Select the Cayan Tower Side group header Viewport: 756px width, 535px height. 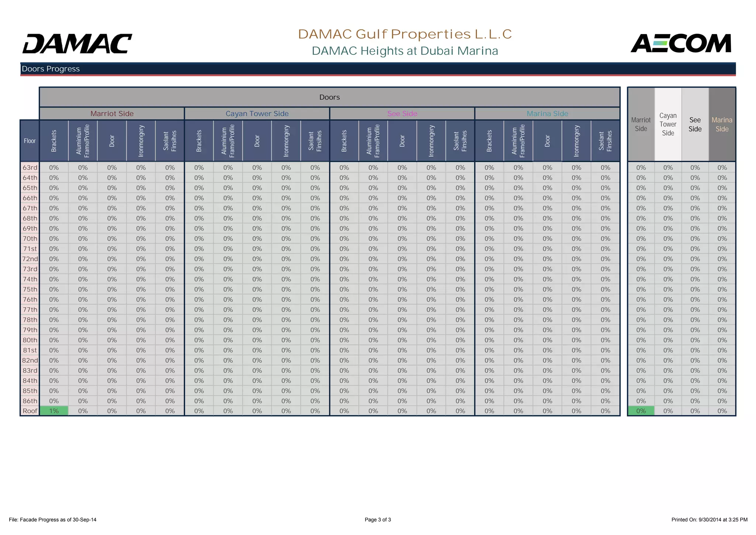pyautogui.click(x=257, y=114)
